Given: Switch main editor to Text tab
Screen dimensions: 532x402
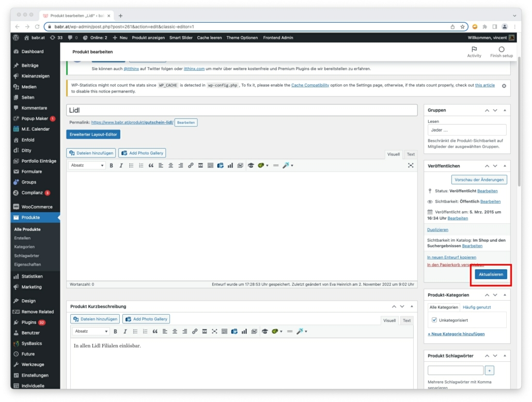Looking at the screenshot, I should click(411, 154).
